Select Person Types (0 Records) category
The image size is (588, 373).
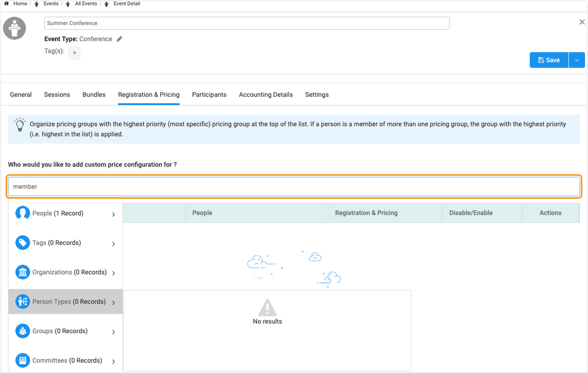69,301
